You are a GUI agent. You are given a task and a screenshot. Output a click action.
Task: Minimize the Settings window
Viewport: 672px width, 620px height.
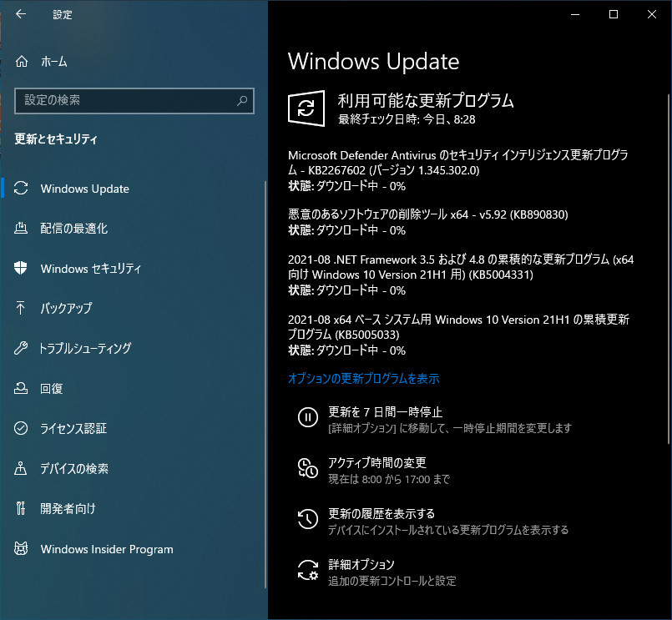[575, 14]
